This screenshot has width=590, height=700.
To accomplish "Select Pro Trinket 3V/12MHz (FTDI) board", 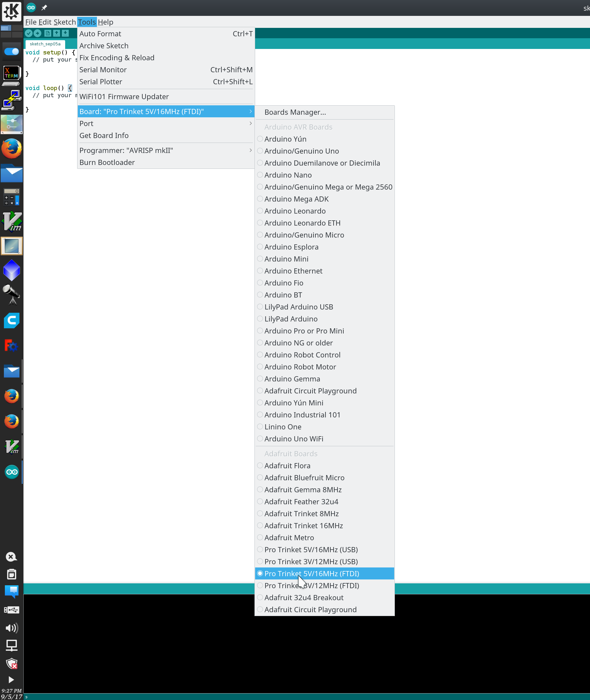I will (x=324, y=586).
